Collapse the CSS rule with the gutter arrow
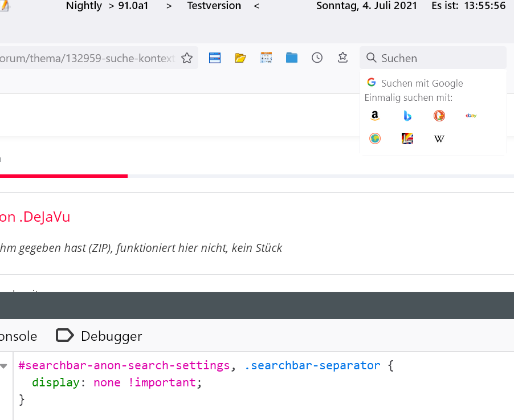Screen dimensions: 514x420 [x=4, y=366]
